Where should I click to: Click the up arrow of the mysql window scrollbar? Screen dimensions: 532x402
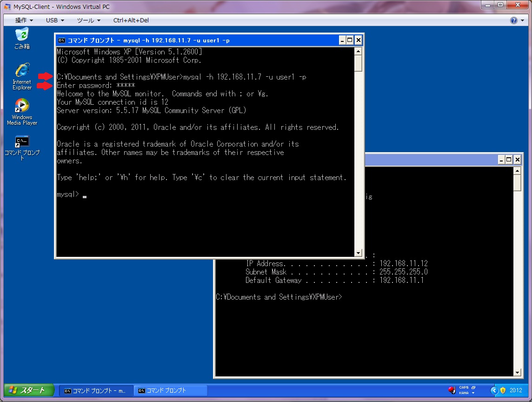[358, 51]
